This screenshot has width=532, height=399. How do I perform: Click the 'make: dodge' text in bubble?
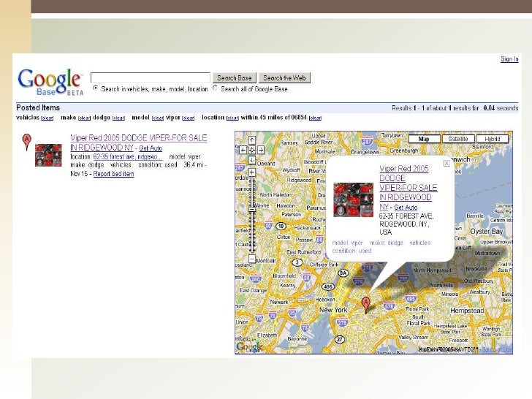387,243
